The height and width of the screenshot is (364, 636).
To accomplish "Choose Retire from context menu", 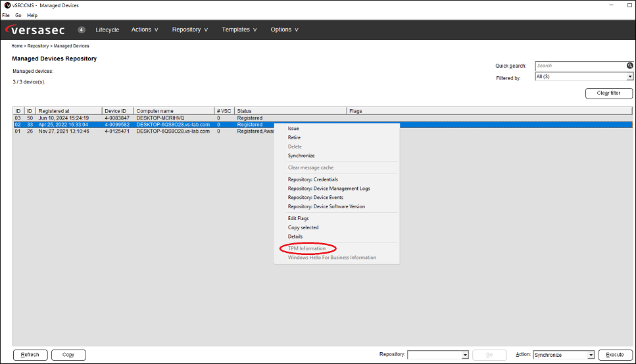I will tap(294, 137).
